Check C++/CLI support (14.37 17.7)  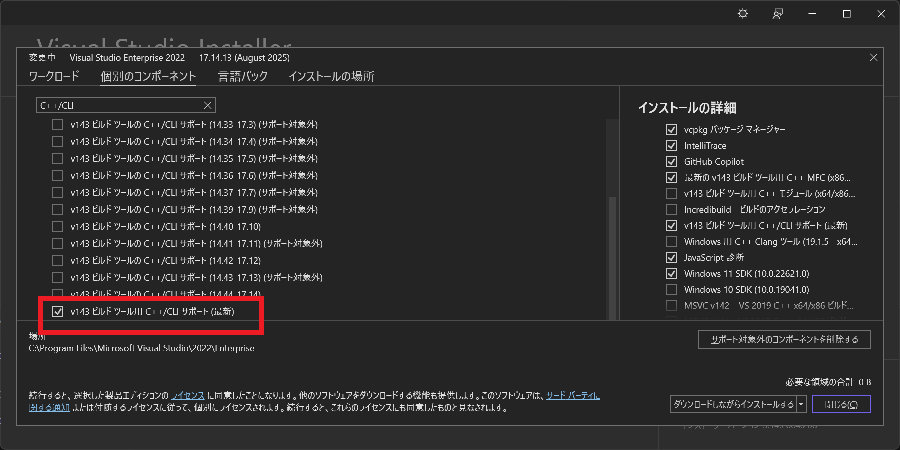click(x=57, y=192)
